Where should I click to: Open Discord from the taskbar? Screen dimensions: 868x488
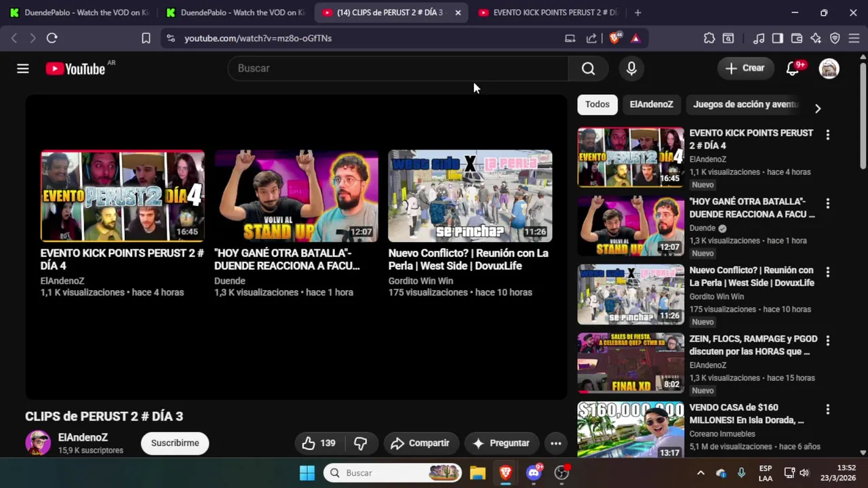(x=534, y=473)
